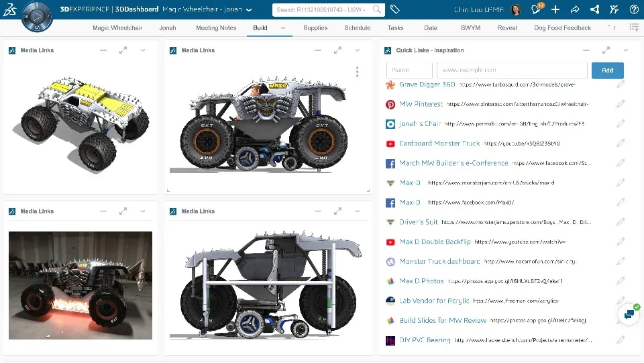Edit the Grave Digger 360 link

(621, 84)
